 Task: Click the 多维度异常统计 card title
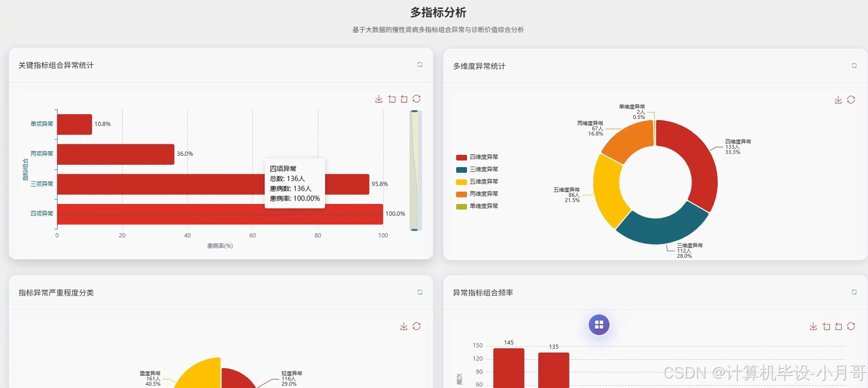pyautogui.click(x=479, y=66)
